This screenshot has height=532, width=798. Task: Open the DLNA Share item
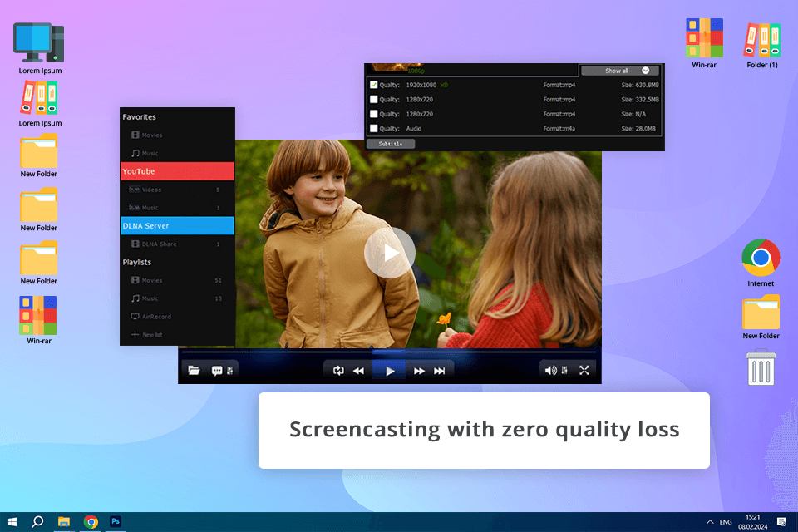(177, 244)
